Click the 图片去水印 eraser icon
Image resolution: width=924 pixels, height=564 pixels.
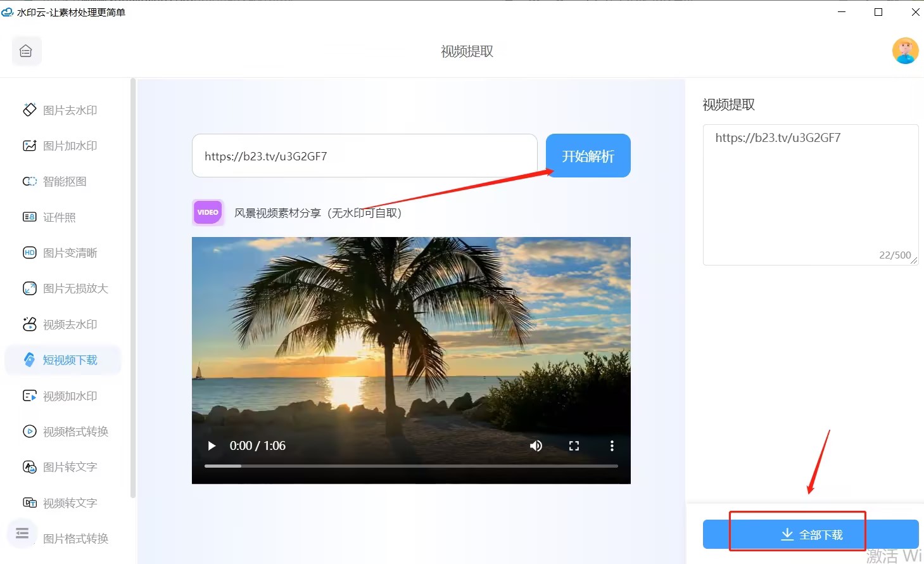[x=30, y=110]
